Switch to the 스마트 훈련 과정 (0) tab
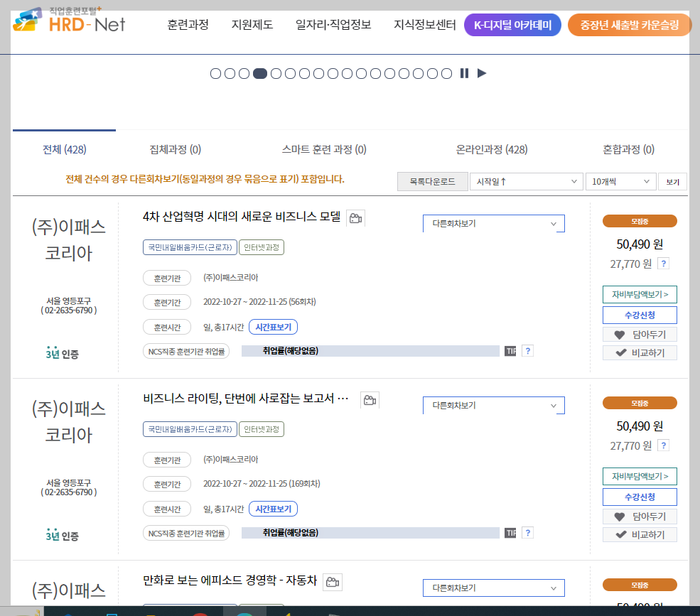 pos(324,149)
